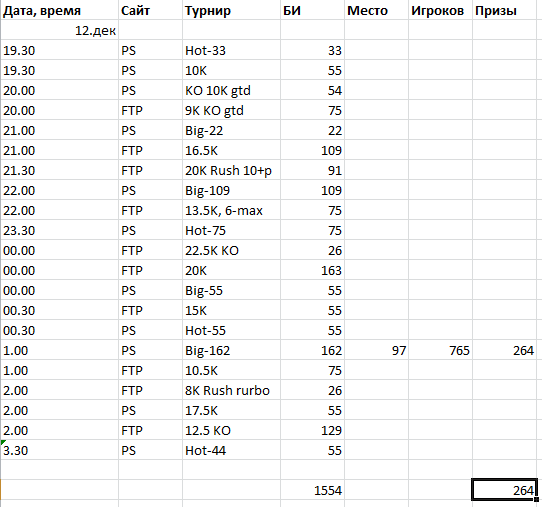Click the '12.5 KO' tournament cell
Viewport: 542px width, 507px height.
[x=231, y=430]
